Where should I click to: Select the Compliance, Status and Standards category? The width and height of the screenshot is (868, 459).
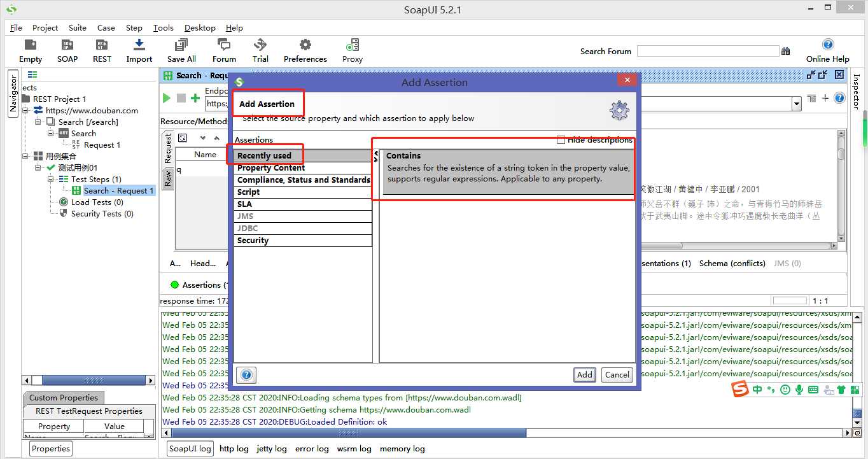coord(303,180)
